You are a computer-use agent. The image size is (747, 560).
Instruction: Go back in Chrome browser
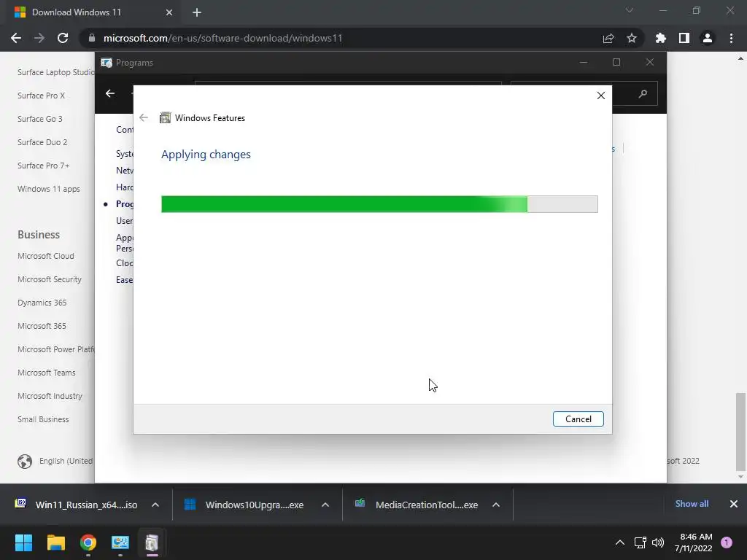16,38
